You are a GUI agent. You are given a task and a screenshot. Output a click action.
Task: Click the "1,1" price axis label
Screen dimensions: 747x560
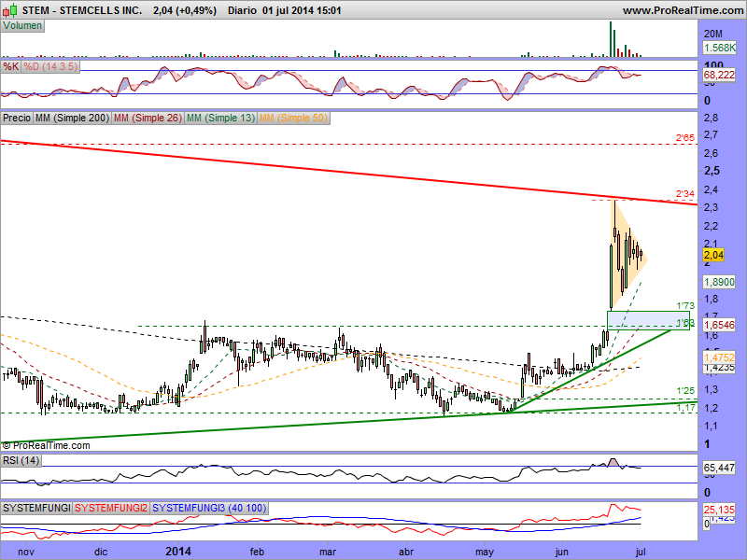click(x=712, y=426)
